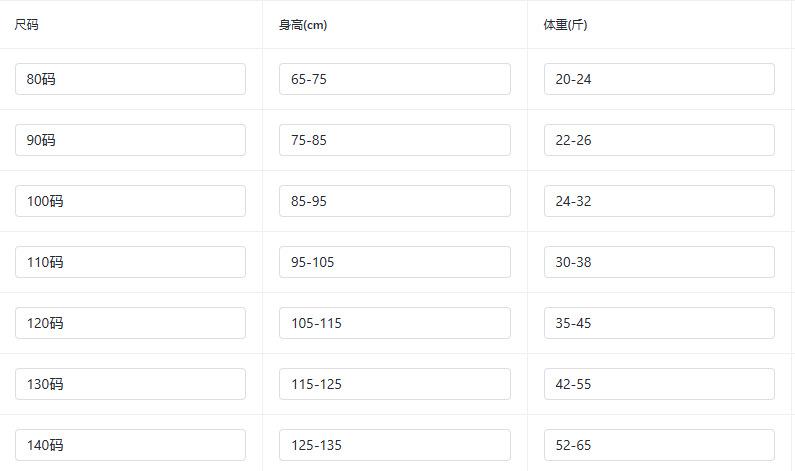Click the 125-135 height input
The width and height of the screenshot is (795, 471).
pyautogui.click(x=395, y=445)
